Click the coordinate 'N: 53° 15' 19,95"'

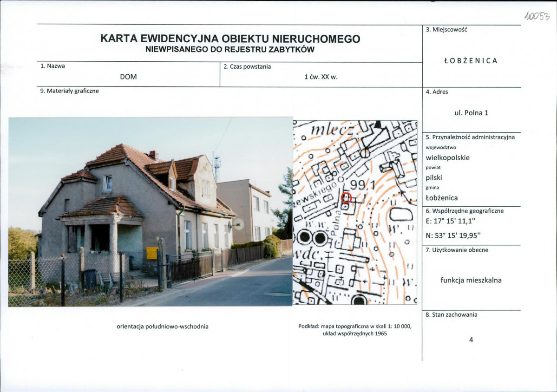[x=453, y=235]
